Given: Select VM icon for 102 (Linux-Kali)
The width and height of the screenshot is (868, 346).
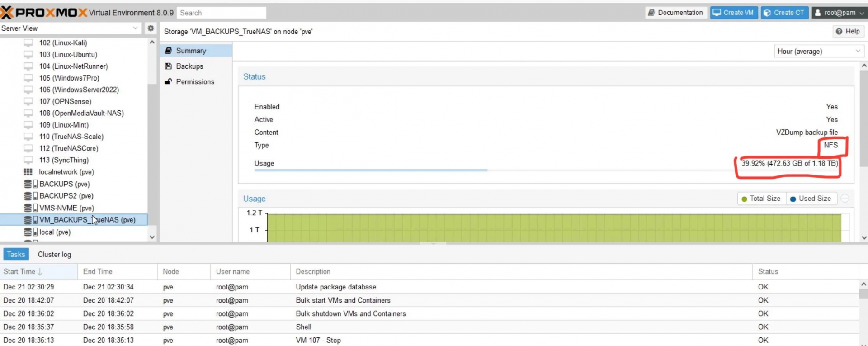Looking at the screenshot, I should point(28,43).
